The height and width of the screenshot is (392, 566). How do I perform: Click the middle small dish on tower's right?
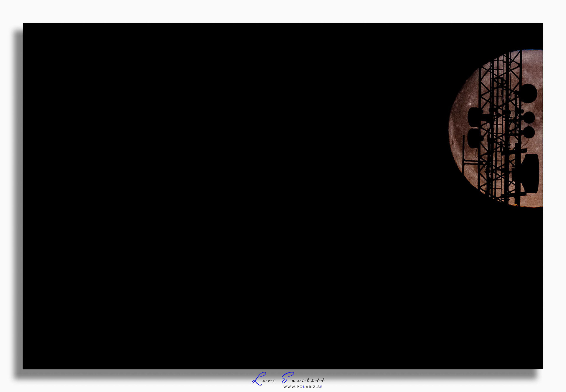(x=529, y=118)
